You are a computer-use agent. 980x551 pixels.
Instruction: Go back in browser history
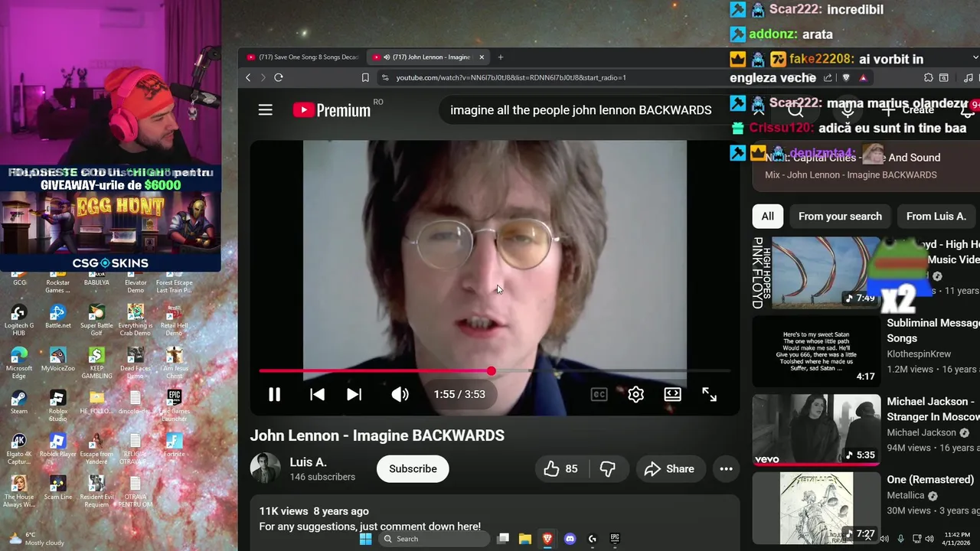point(248,77)
